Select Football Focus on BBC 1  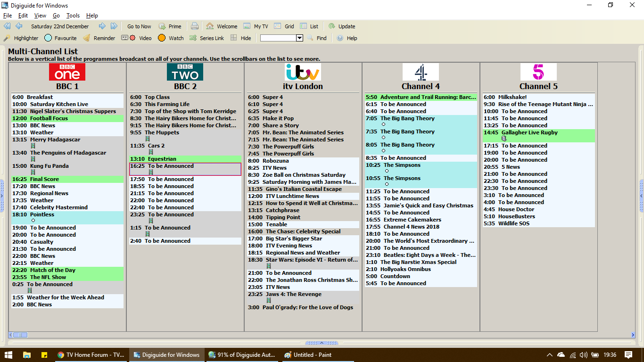[67, 118]
